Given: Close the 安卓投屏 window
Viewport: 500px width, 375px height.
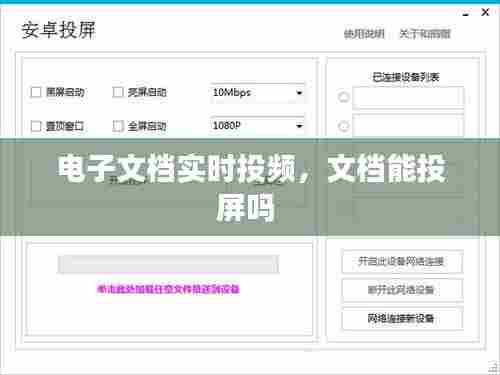Looking at the screenshot, I should (x=485, y=12).
